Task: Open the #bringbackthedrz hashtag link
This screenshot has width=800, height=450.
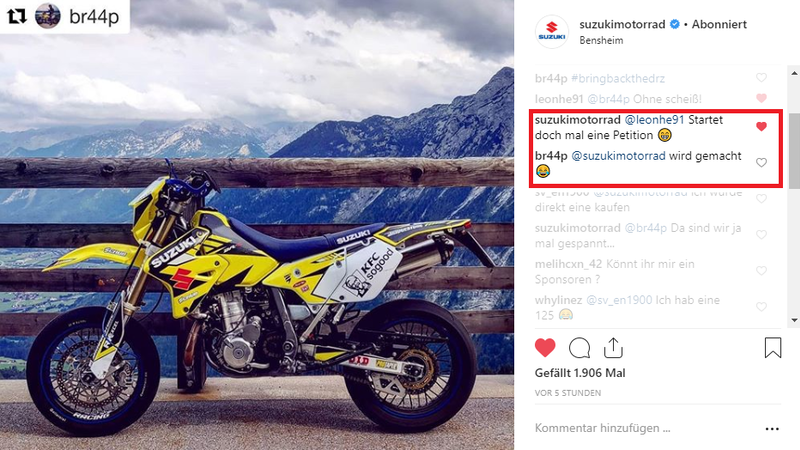Action: click(618, 79)
